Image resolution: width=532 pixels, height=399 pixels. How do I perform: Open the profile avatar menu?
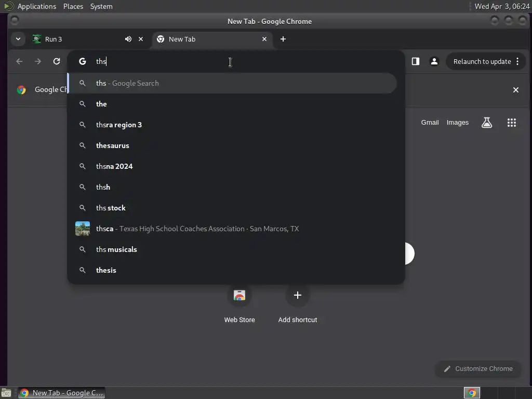tap(434, 61)
